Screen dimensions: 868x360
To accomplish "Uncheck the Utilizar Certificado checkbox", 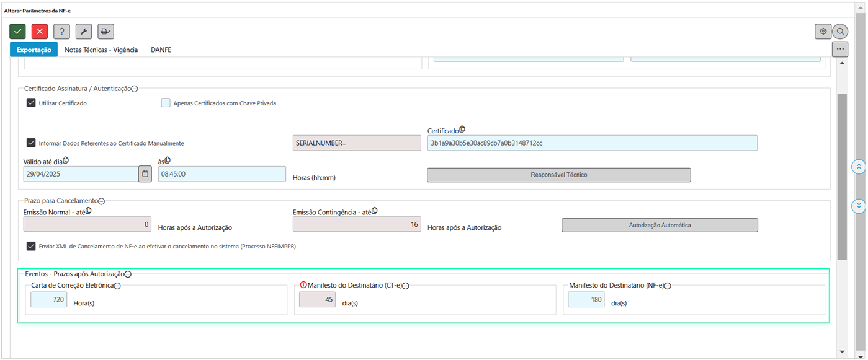I will 31,103.
